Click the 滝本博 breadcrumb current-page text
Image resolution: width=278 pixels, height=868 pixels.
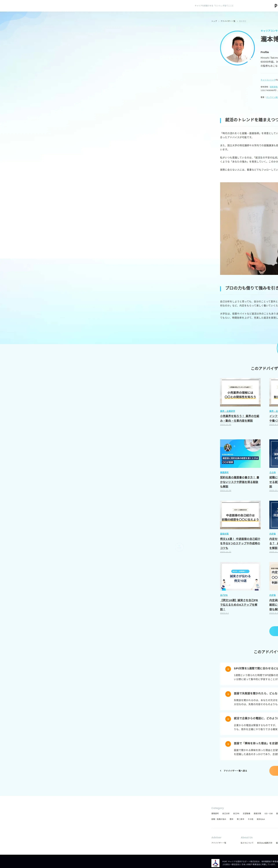[243, 21]
